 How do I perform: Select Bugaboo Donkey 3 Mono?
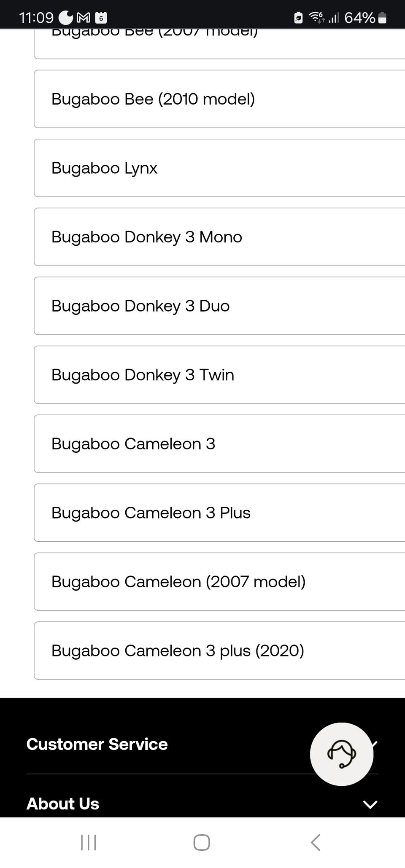[x=219, y=237]
